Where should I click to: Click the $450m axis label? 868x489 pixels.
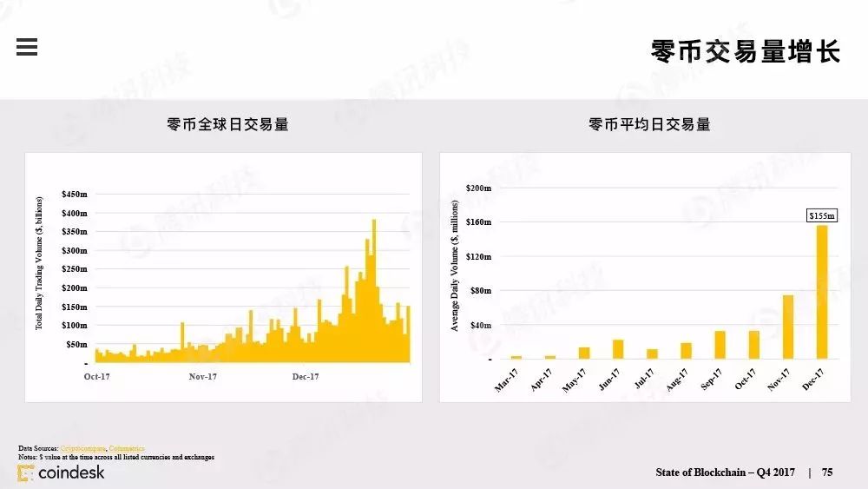pos(74,195)
